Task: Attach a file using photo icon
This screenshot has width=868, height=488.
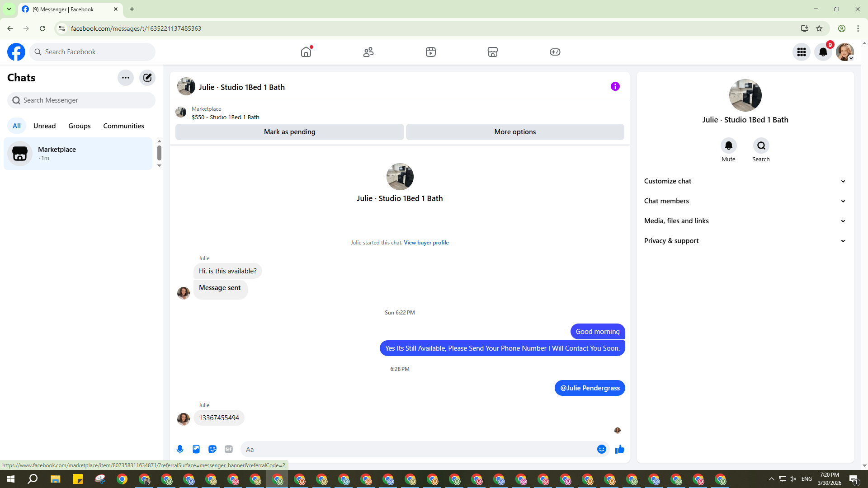Action: point(196,449)
